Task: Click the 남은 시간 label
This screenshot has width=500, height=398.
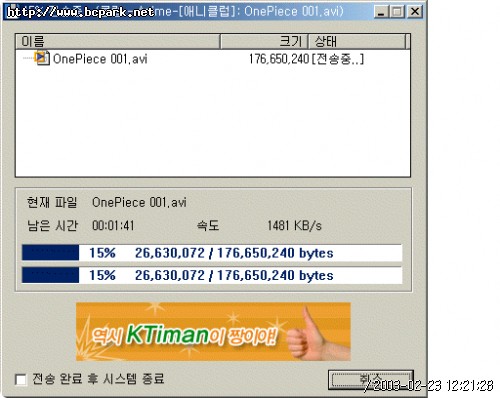Action: (x=52, y=226)
